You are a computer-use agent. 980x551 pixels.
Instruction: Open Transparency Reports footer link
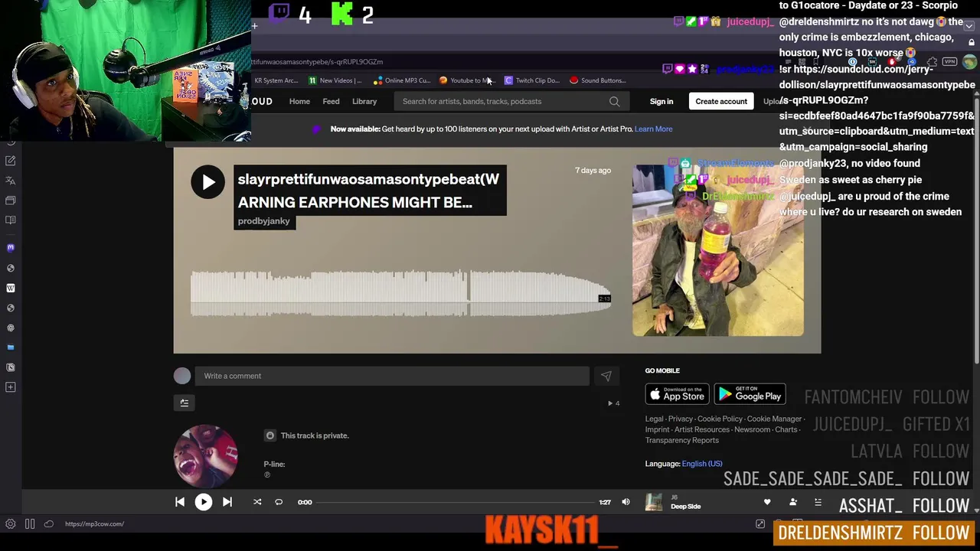tap(681, 440)
